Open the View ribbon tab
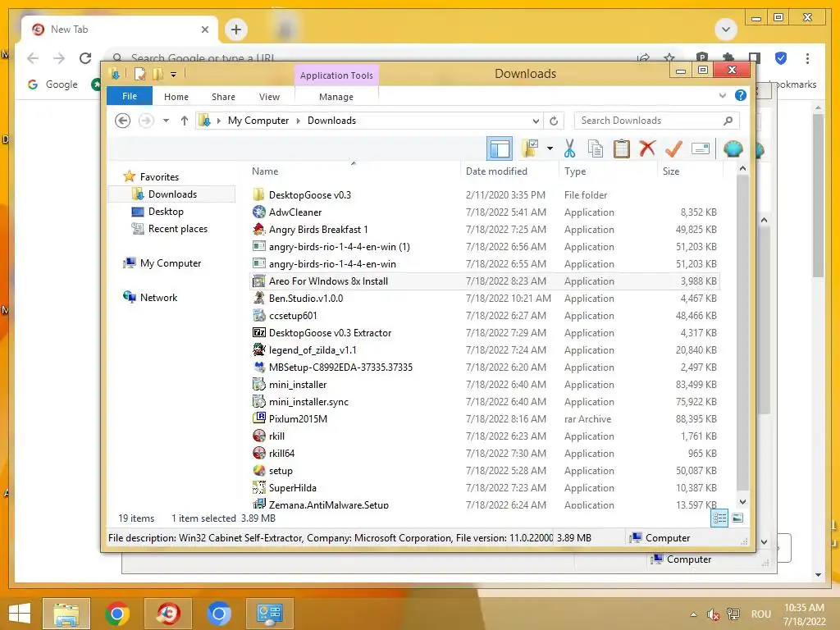The height and width of the screenshot is (630, 840). pyautogui.click(x=269, y=97)
